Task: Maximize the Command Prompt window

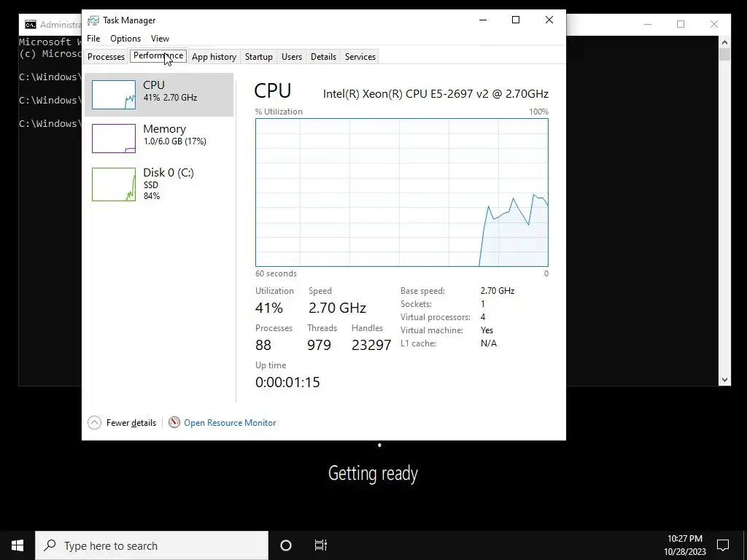Action: pyautogui.click(x=681, y=24)
